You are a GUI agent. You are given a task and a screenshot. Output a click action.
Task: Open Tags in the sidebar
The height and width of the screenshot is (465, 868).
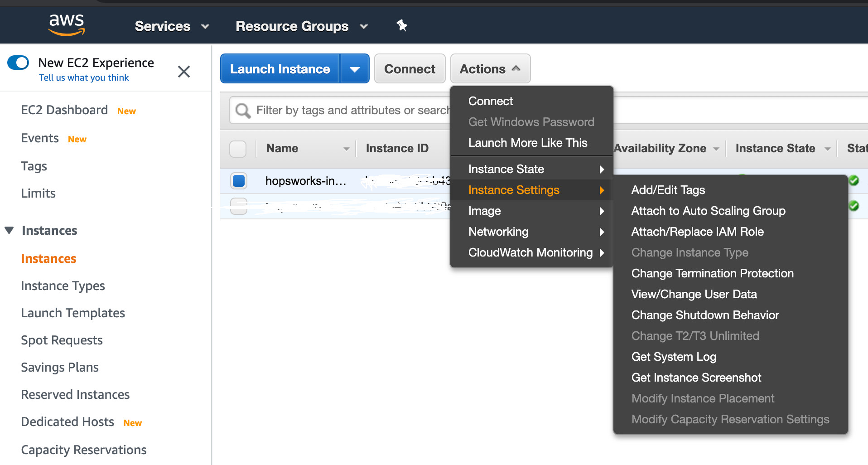pos(34,166)
